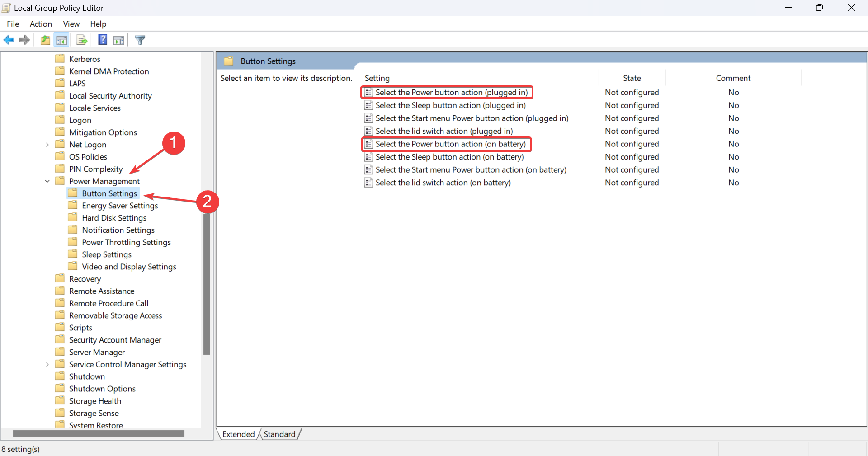Viewport: 868px width, 456px height.
Task: Switch to the Standard tab
Action: [x=279, y=434]
